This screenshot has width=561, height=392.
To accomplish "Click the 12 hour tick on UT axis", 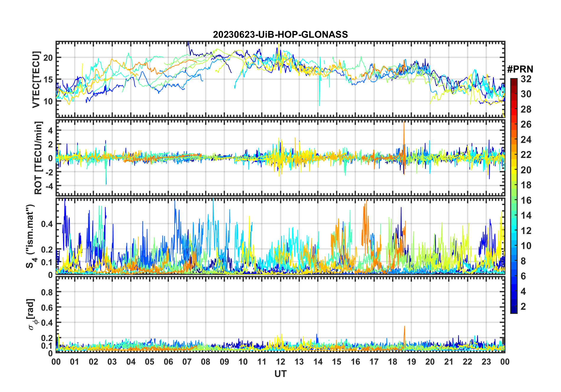I will click(280, 362).
